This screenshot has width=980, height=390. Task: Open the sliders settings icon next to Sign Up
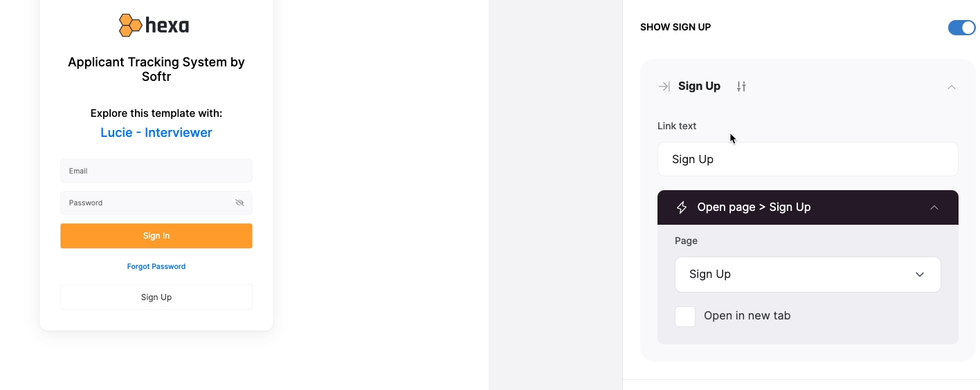click(x=741, y=86)
